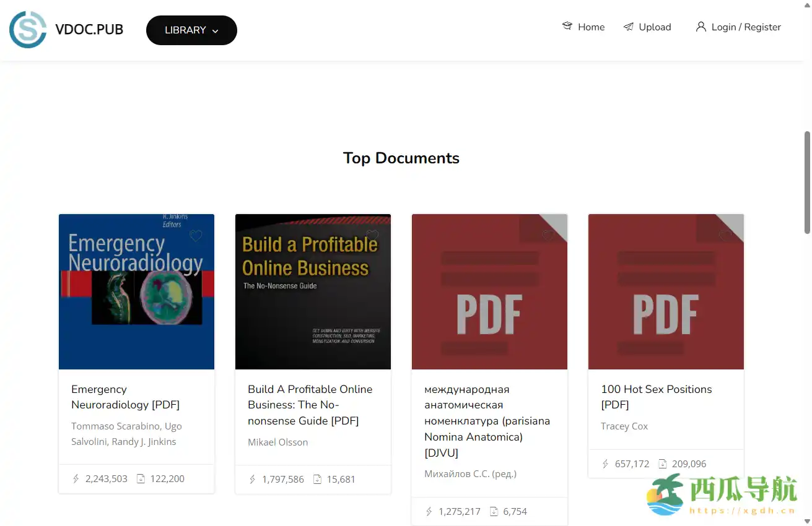Open the Login / Register link

(746, 27)
